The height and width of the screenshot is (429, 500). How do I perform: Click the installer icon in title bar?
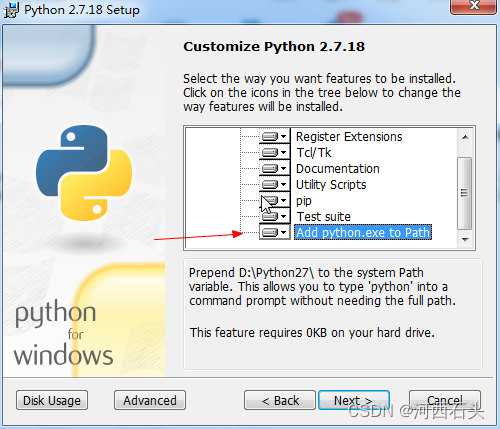[x=11, y=10]
